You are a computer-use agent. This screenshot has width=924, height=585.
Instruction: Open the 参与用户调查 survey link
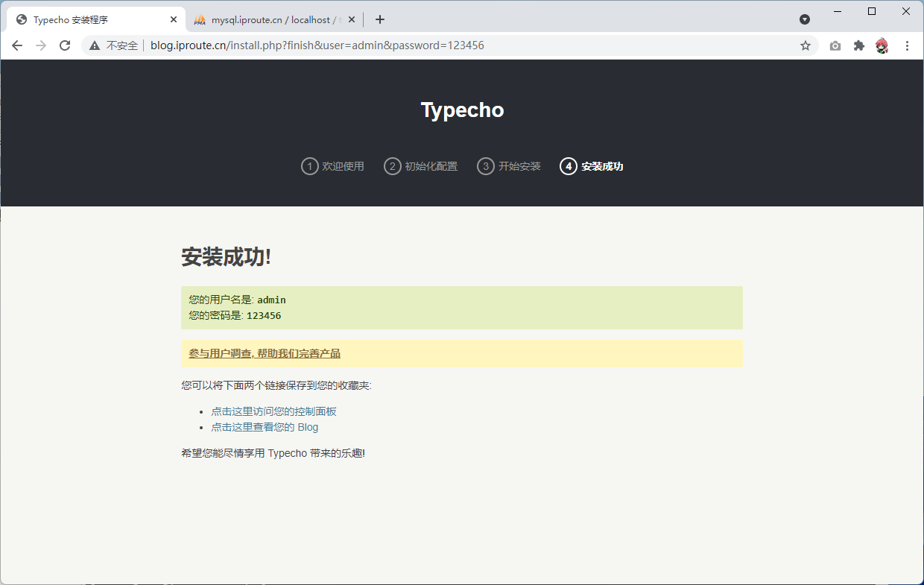[265, 353]
